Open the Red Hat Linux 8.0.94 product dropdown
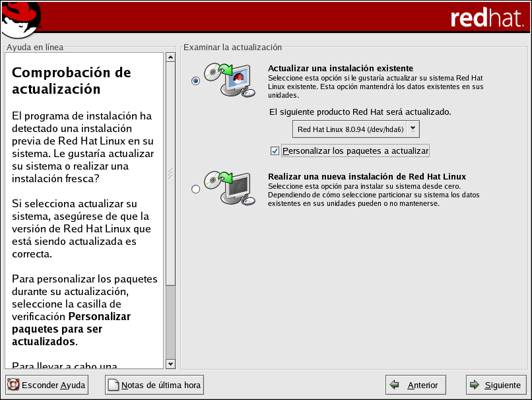Viewport: 532px width, 400px height. pos(356,129)
